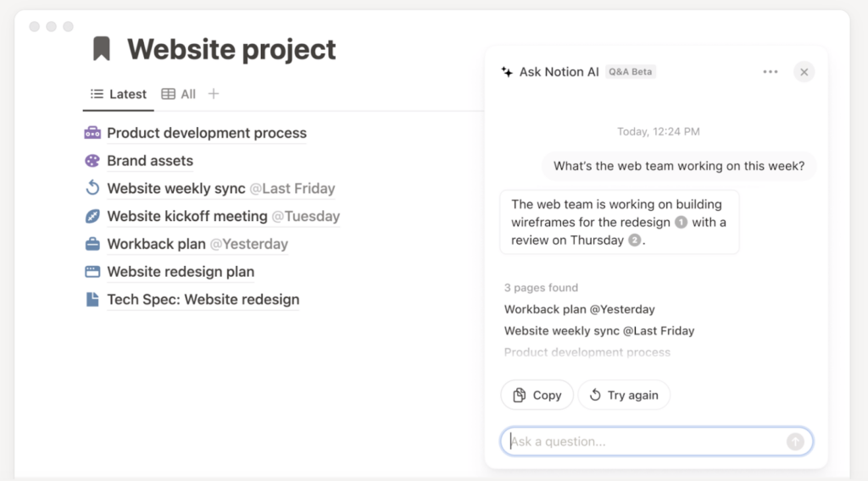Click the Tech Spec document icon
Screen dimensions: 868x481
(92, 299)
